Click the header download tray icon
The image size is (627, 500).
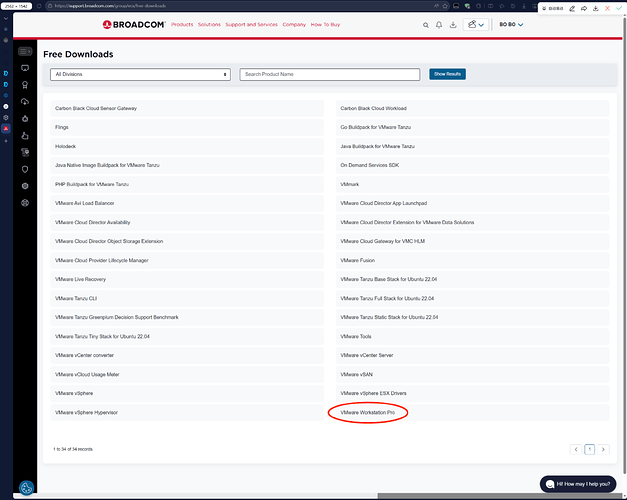click(x=453, y=25)
